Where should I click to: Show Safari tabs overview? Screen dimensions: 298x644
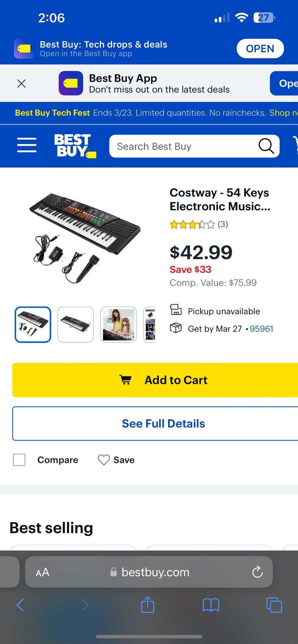coord(274,605)
